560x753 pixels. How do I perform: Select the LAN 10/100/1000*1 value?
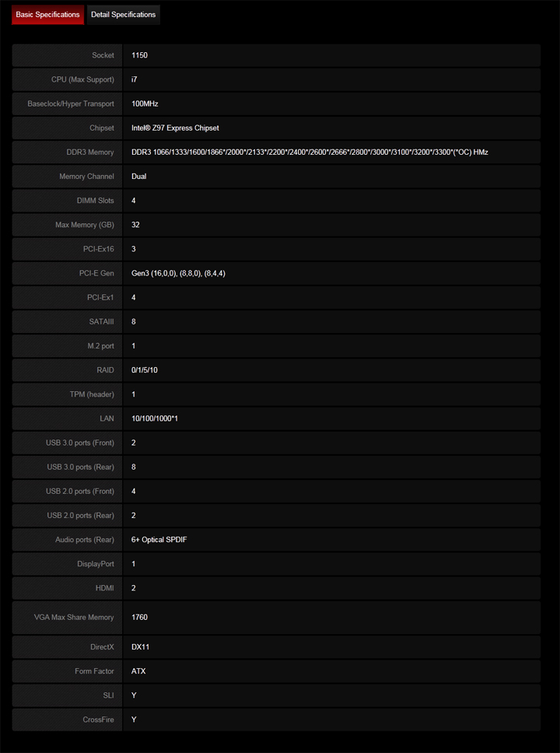coord(156,419)
